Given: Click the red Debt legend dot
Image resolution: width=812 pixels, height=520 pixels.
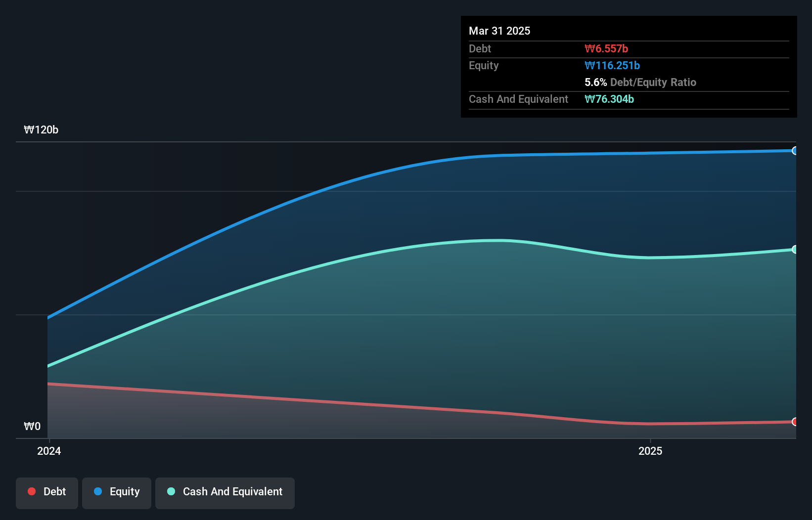Looking at the screenshot, I should (31, 491).
